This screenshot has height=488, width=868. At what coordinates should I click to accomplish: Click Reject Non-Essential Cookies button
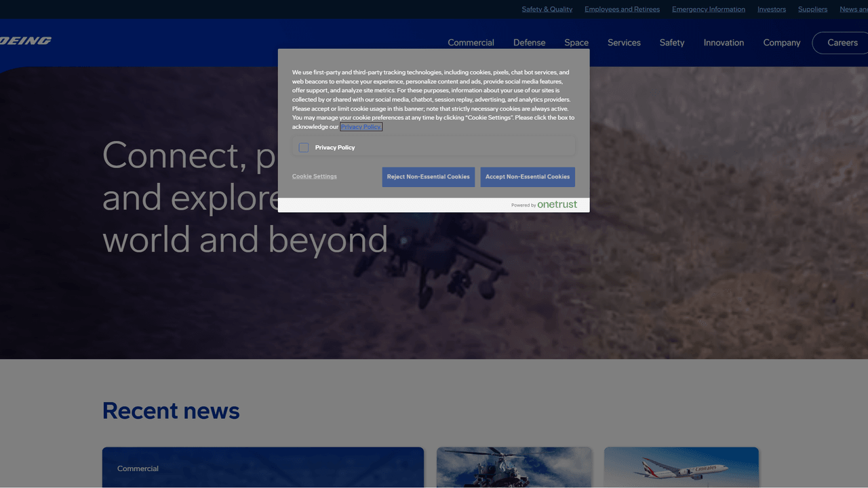click(428, 177)
